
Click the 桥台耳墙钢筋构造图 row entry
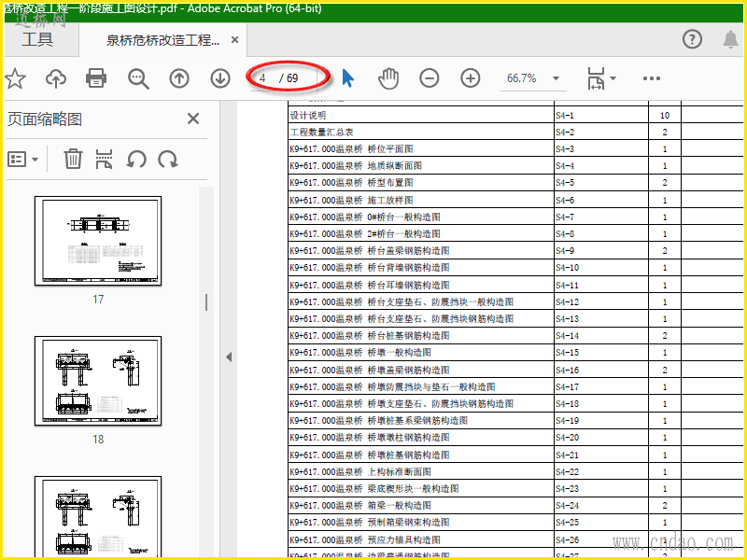click(x=370, y=285)
